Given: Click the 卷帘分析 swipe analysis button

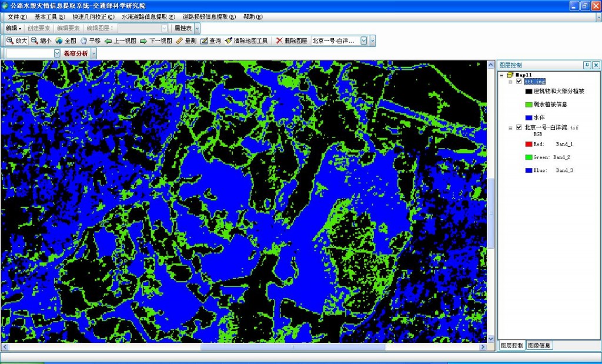Looking at the screenshot, I should pyautogui.click(x=75, y=53).
